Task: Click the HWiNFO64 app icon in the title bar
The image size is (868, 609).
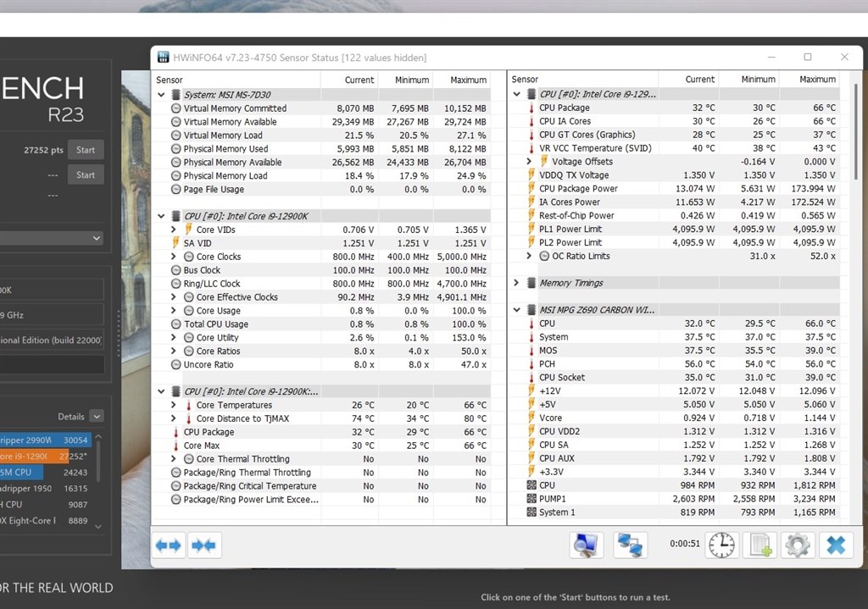Action: 164,58
